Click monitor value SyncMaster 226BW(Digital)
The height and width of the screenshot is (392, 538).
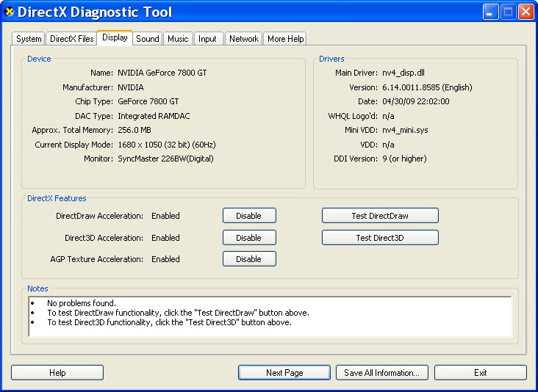coord(165,159)
